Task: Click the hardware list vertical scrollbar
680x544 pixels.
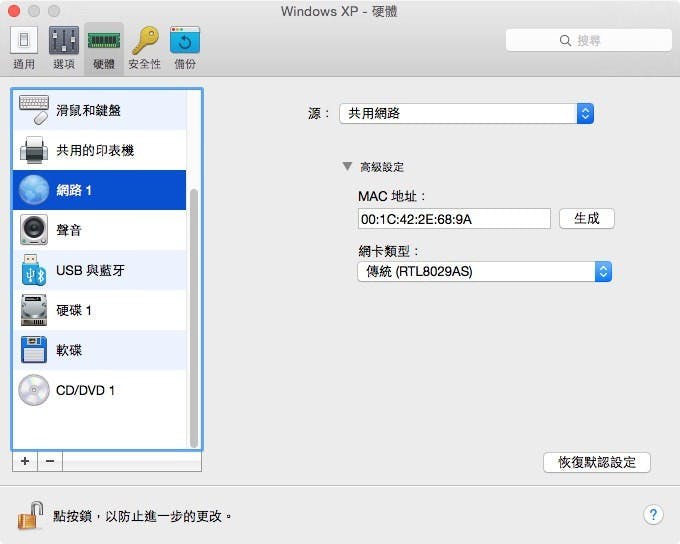Action: 194,318
